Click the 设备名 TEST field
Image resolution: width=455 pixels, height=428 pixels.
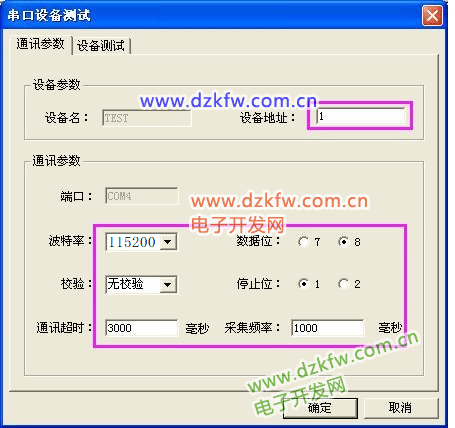pos(147,118)
